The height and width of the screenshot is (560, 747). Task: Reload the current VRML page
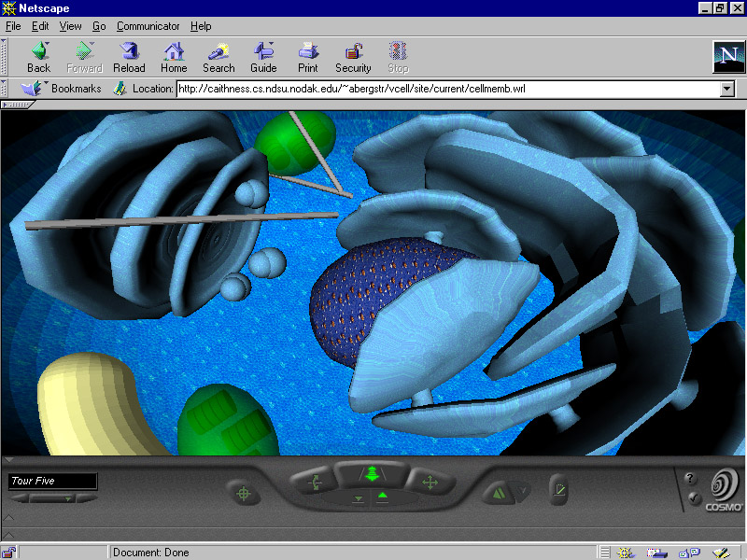[x=129, y=57]
